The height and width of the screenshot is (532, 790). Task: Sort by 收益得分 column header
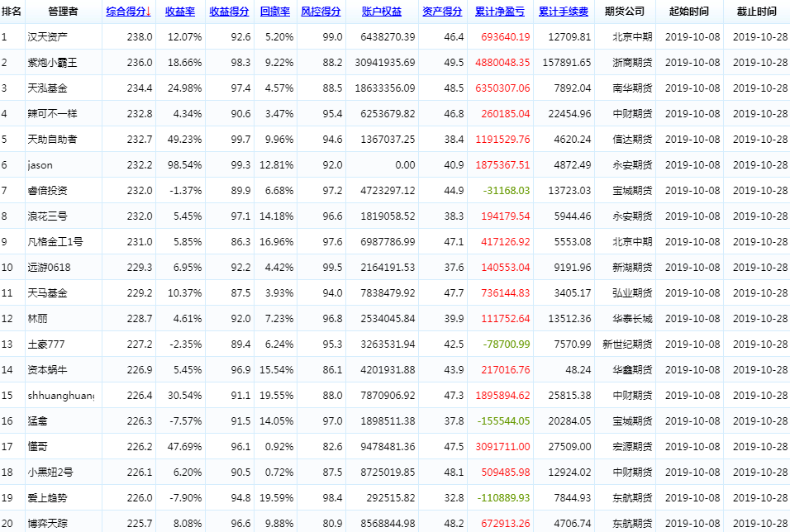pyautogui.click(x=229, y=11)
